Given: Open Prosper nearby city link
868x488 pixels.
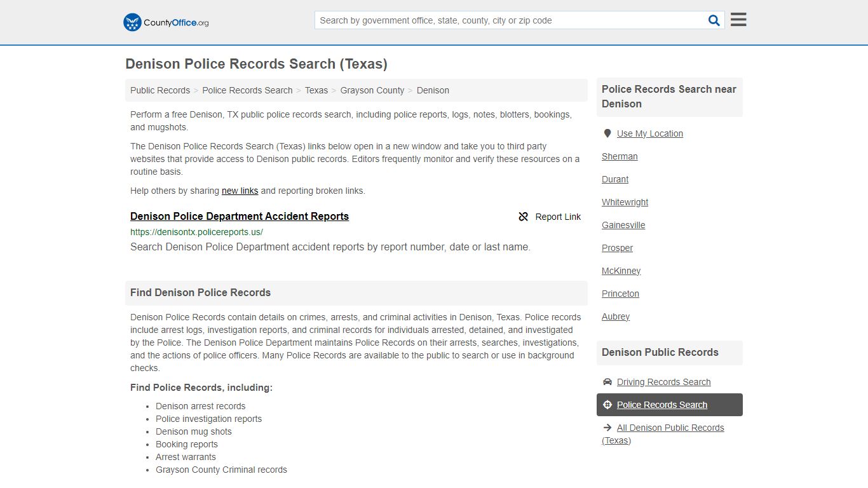Looking at the screenshot, I should [618, 248].
